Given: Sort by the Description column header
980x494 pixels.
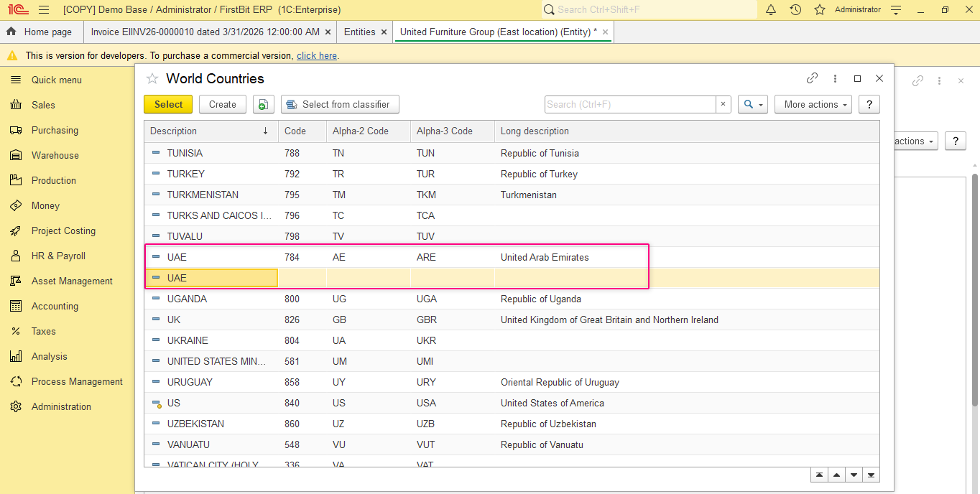Looking at the screenshot, I should pyautogui.click(x=211, y=131).
